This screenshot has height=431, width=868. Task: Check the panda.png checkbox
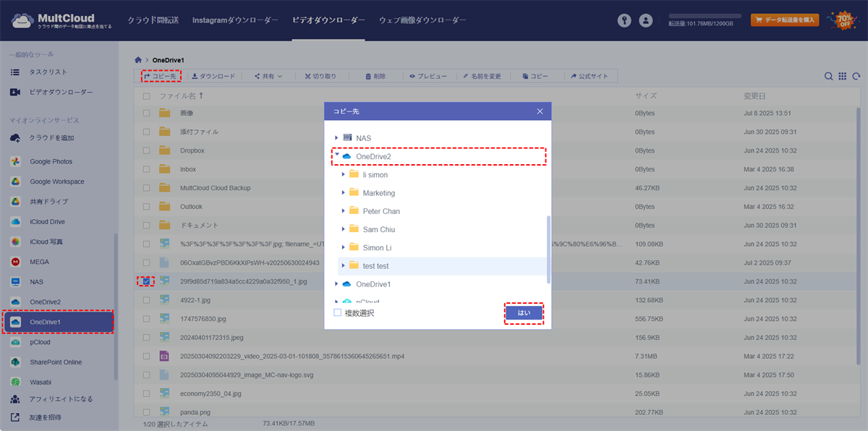pos(147,412)
